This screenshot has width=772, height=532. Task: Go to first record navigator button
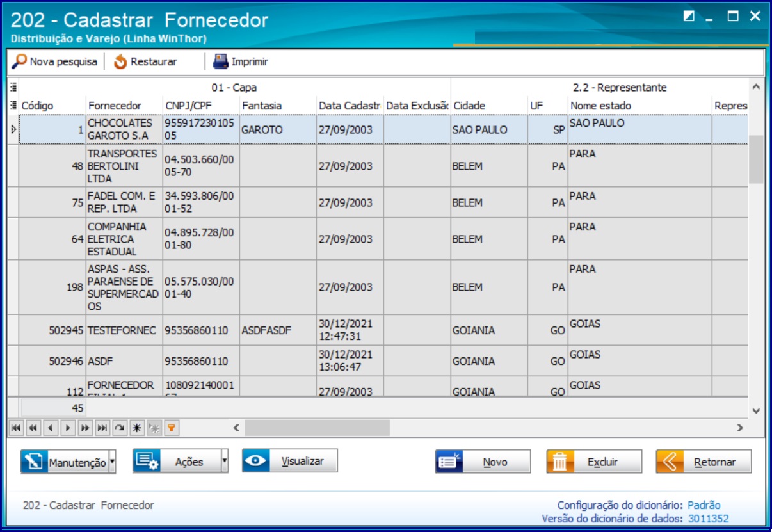click(x=16, y=428)
